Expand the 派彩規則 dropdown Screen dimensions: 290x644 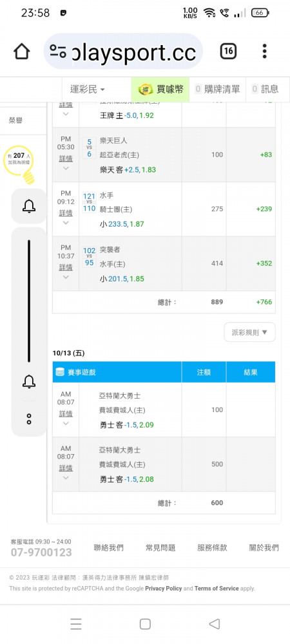pyautogui.click(x=250, y=332)
